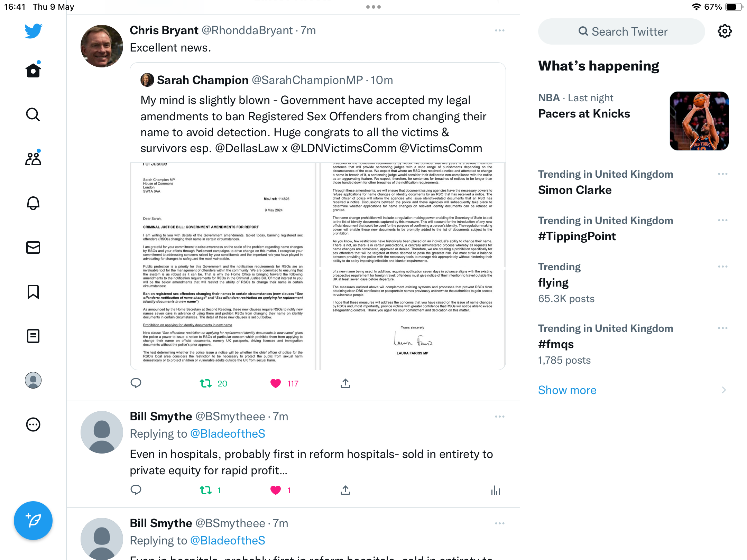Viewport: 747px width, 560px height.
Task: Toggle like on Chris Bryant's tweet
Action: (x=276, y=383)
